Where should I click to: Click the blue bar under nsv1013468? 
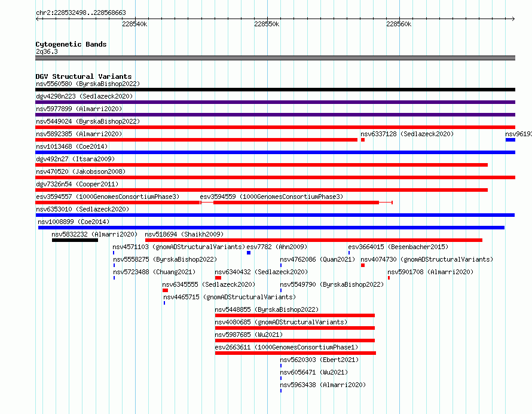coord(275,152)
